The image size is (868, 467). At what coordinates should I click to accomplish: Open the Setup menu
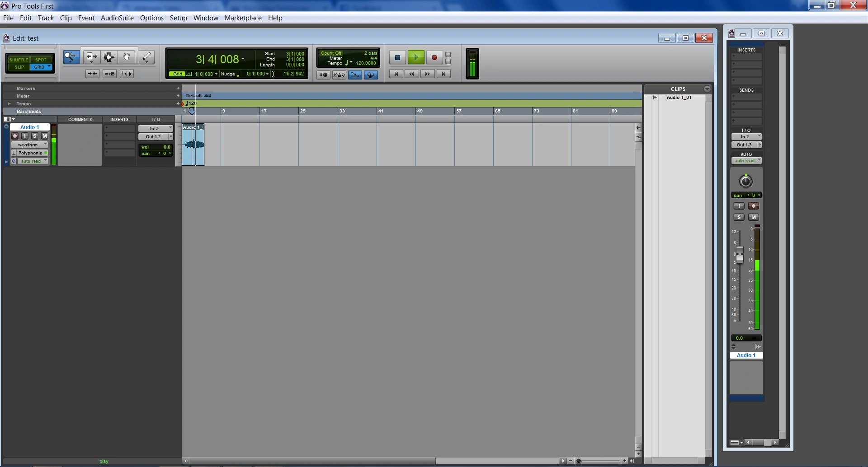[179, 18]
